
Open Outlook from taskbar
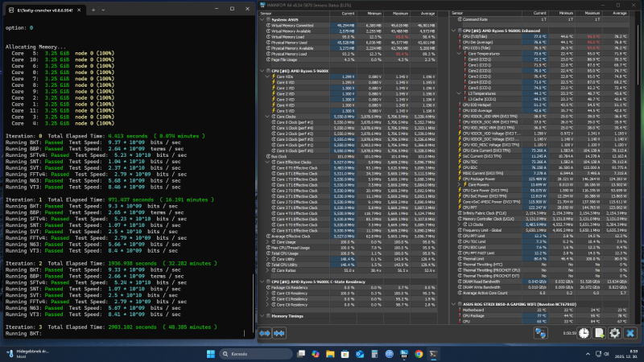click(360, 354)
